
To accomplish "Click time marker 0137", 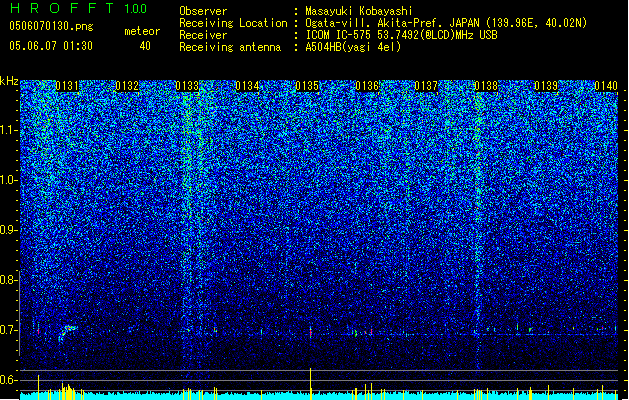I will (426, 86).
